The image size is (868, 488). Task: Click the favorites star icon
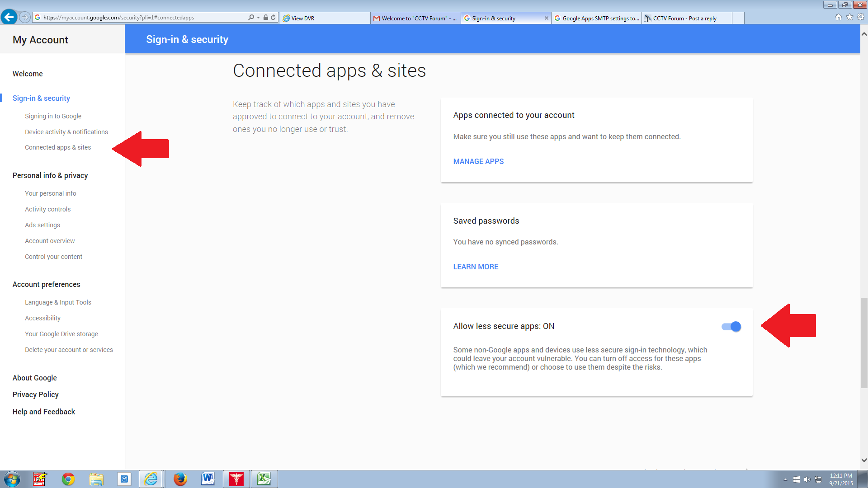coord(849,17)
